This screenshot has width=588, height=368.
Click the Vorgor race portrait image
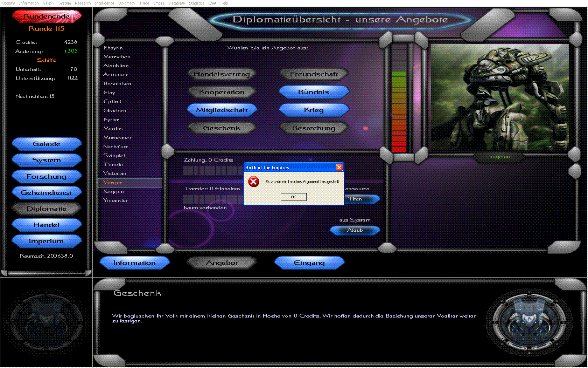pos(499,97)
